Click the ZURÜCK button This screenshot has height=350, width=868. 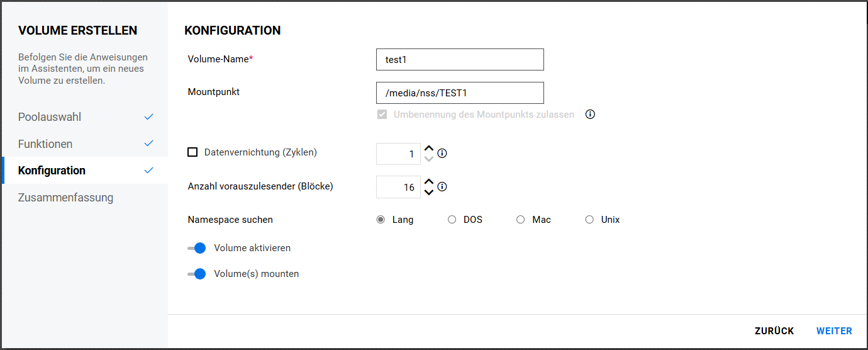pos(774,331)
